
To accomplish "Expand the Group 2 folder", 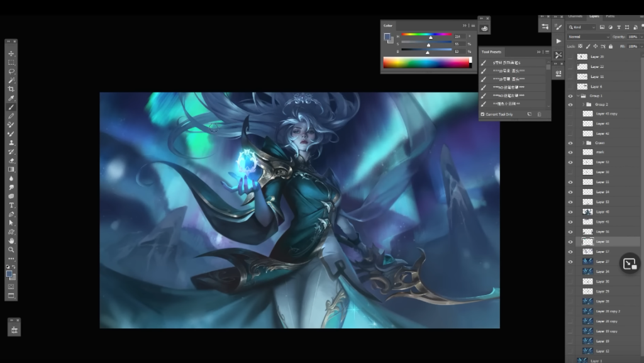I will point(582,104).
